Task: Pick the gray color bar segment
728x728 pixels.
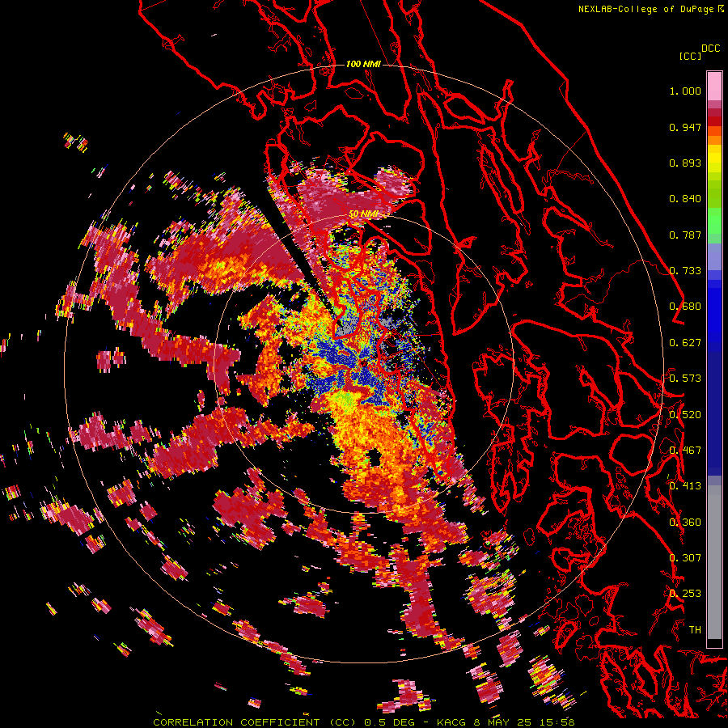Action: pos(714,562)
